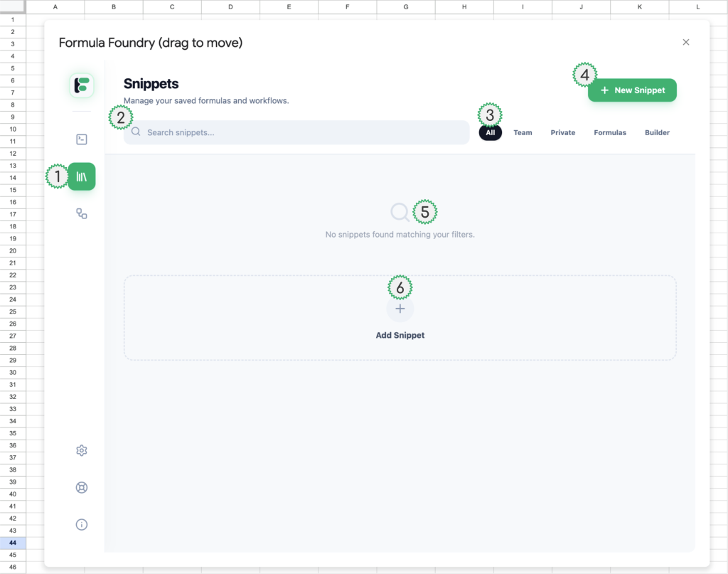Open the workflow builder sidebar icon
The image size is (728, 574).
pos(82,213)
